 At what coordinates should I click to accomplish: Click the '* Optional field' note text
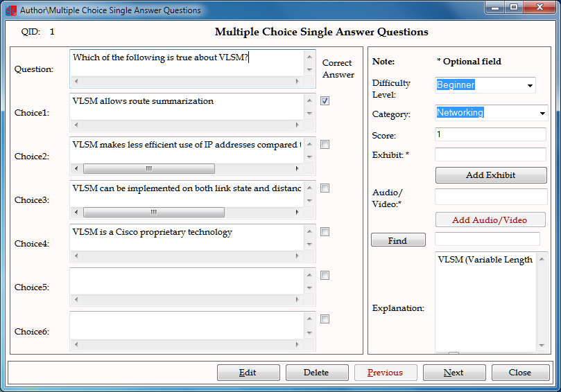(469, 62)
